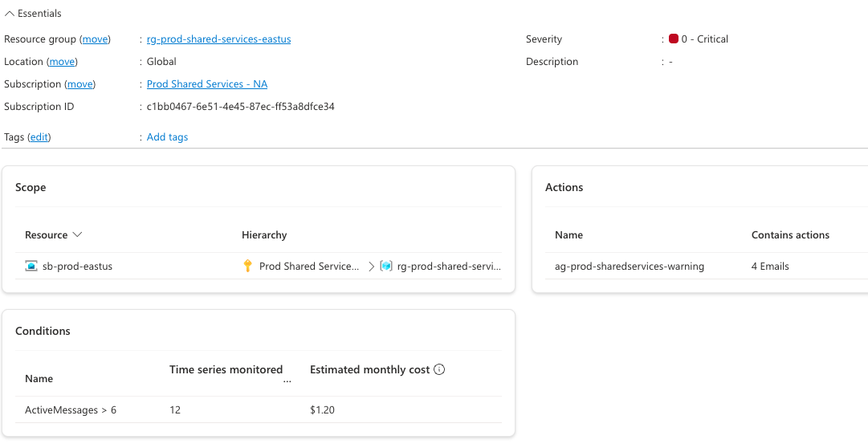This screenshot has height=448, width=868.
Task: Click the red Critical severity indicator
Action: 674,39
